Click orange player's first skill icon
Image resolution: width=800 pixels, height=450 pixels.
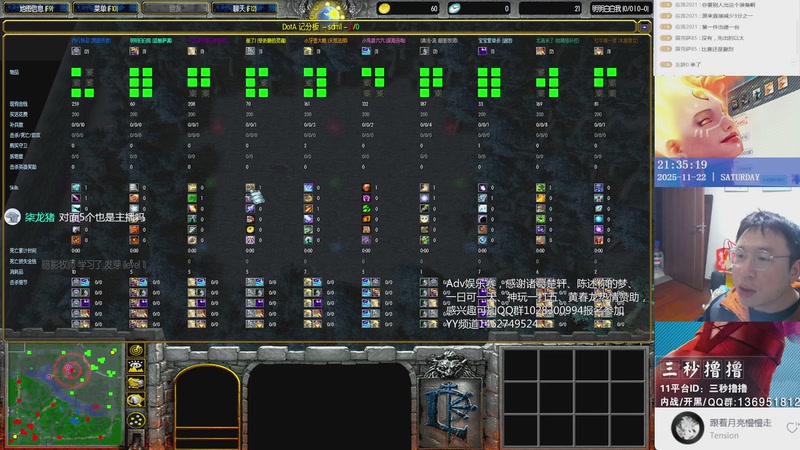(x=308, y=187)
